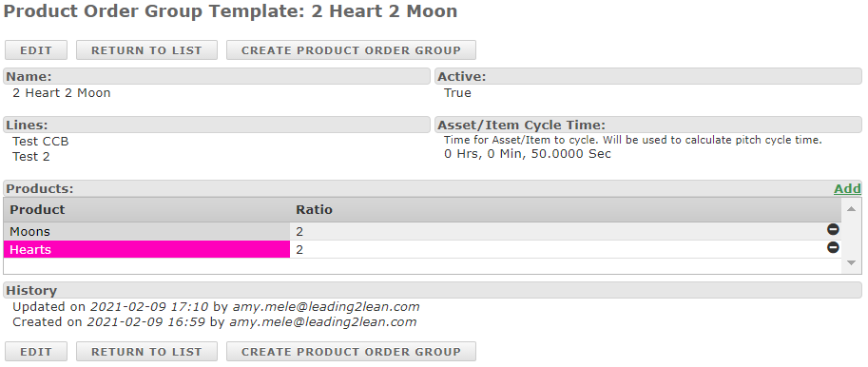Image resolution: width=868 pixels, height=367 pixels.
Task: Click the Product column header
Action: [x=146, y=210]
